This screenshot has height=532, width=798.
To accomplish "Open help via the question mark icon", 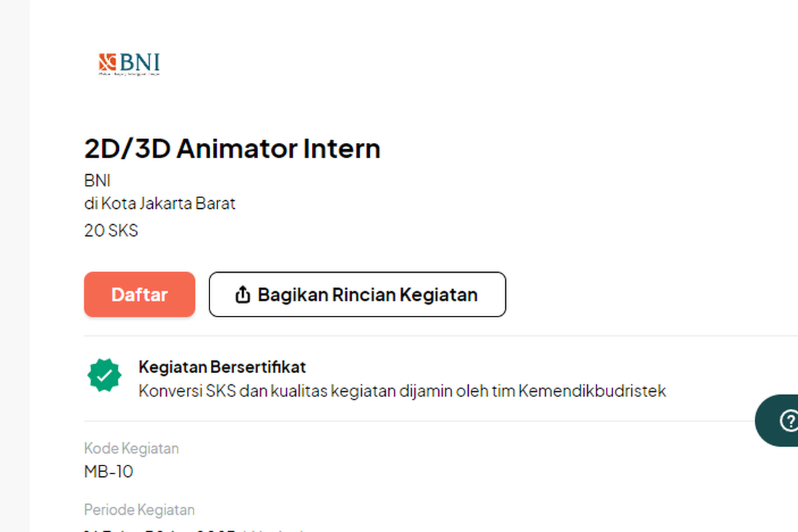I will pyautogui.click(x=789, y=420).
